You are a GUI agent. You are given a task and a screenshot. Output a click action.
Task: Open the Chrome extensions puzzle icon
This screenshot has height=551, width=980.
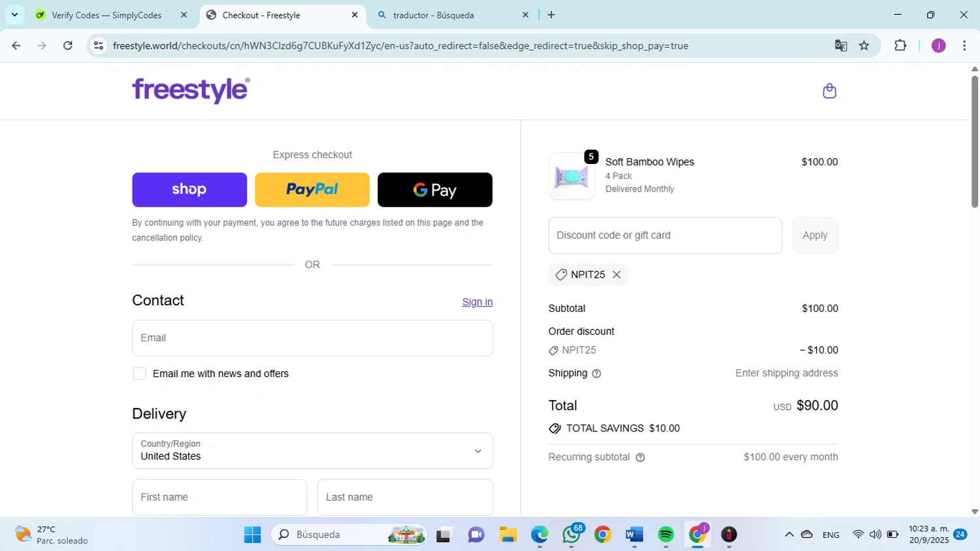[x=900, y=46]
